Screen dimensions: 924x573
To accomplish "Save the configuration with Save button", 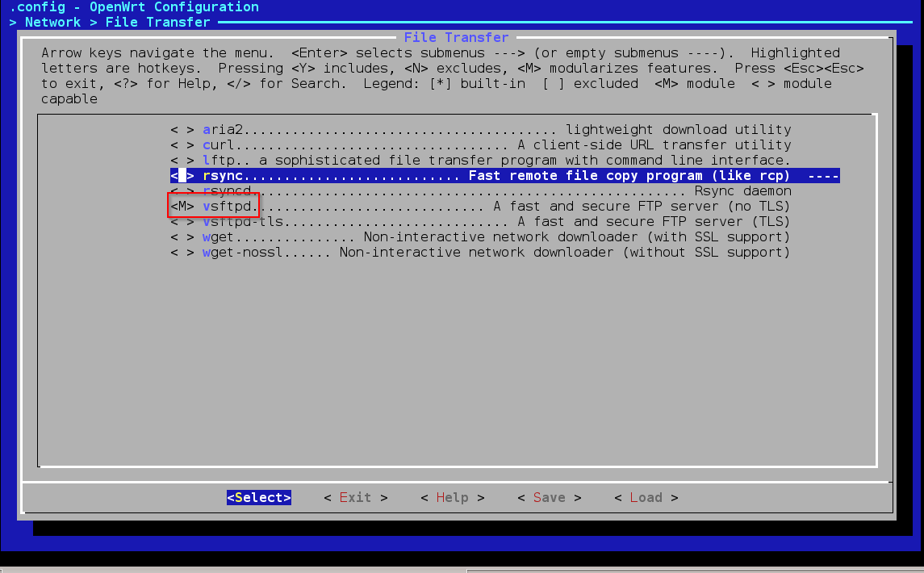I will coord(549,498).
